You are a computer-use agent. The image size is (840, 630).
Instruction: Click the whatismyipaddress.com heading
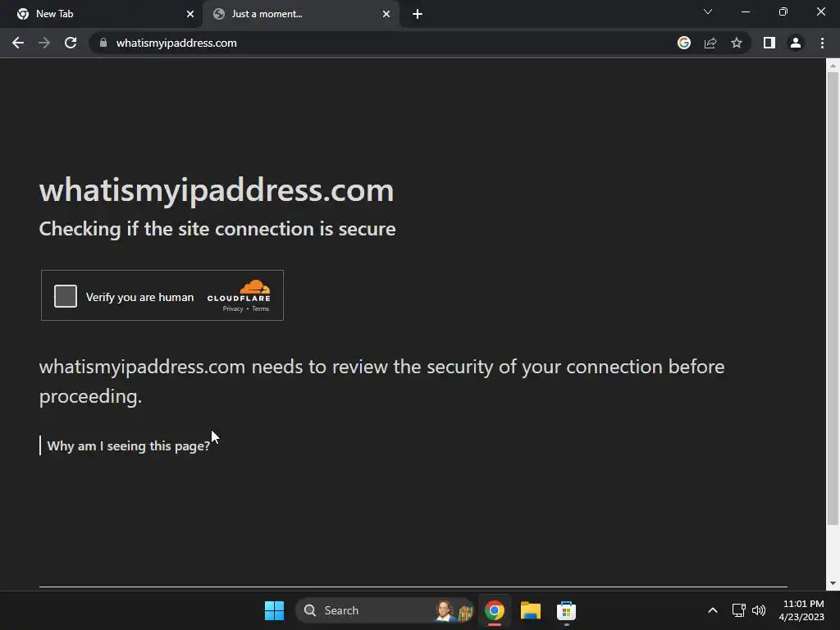click(x=217, y=190)
